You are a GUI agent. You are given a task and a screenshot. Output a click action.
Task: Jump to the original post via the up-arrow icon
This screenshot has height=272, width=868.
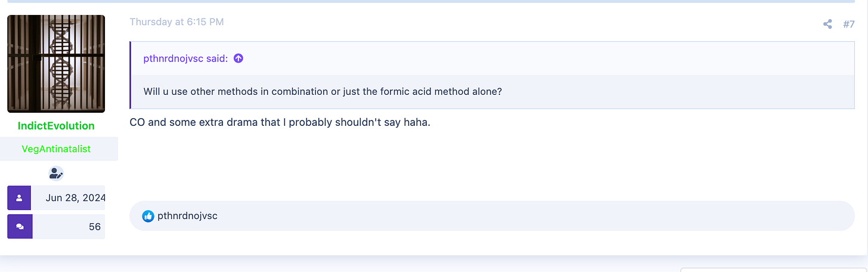(x=238, y=58)
